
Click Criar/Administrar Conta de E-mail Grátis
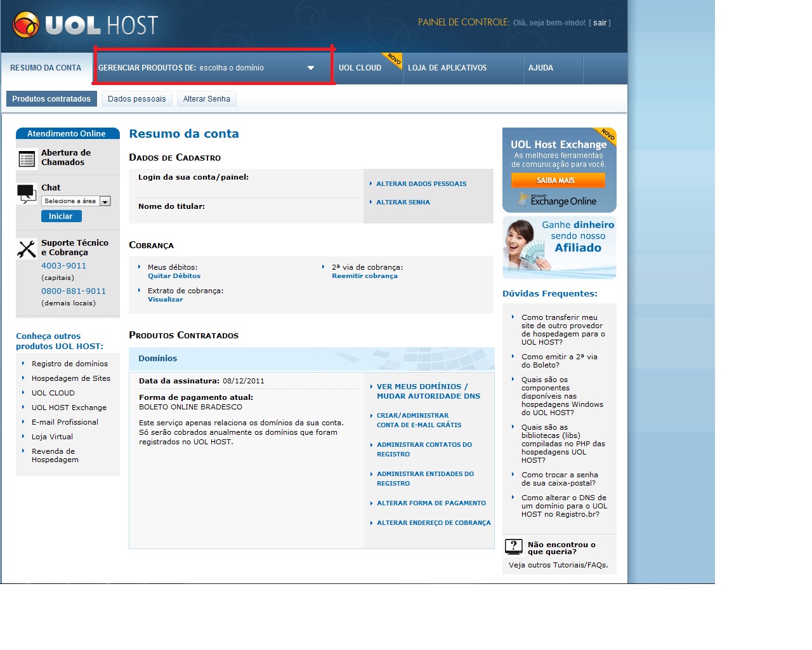click(x=419, y=420)
